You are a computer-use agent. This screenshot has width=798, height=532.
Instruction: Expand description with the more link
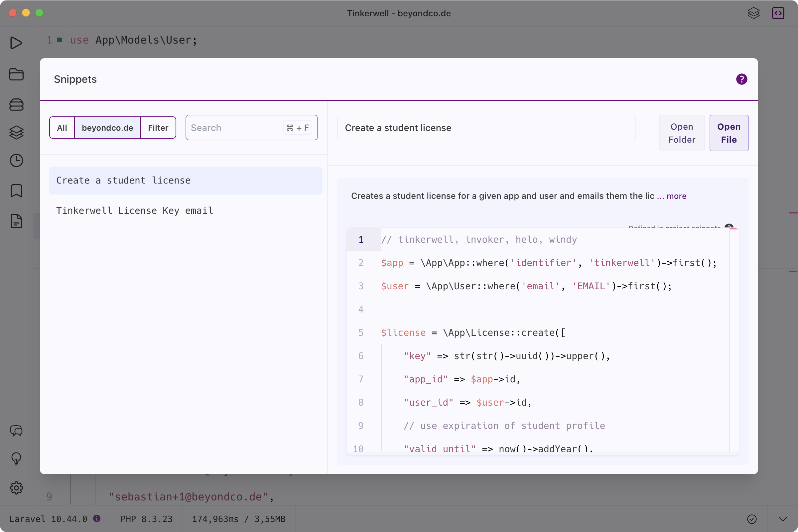point(676,196)
